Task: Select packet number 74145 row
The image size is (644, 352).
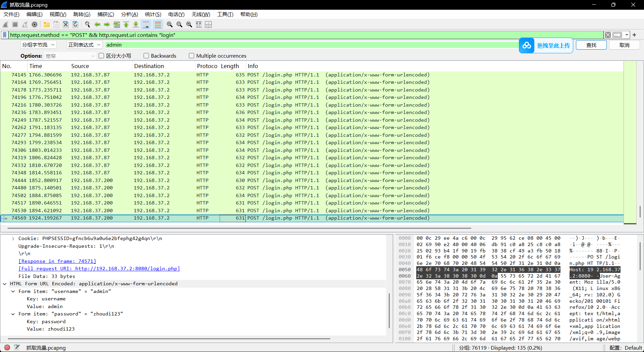Action: pos(312,75)
